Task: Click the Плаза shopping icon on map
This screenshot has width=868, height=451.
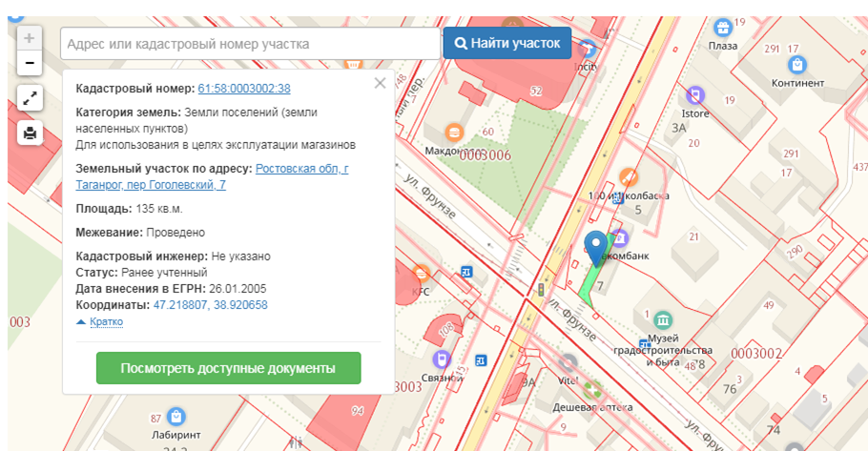Action: point(722,27)
